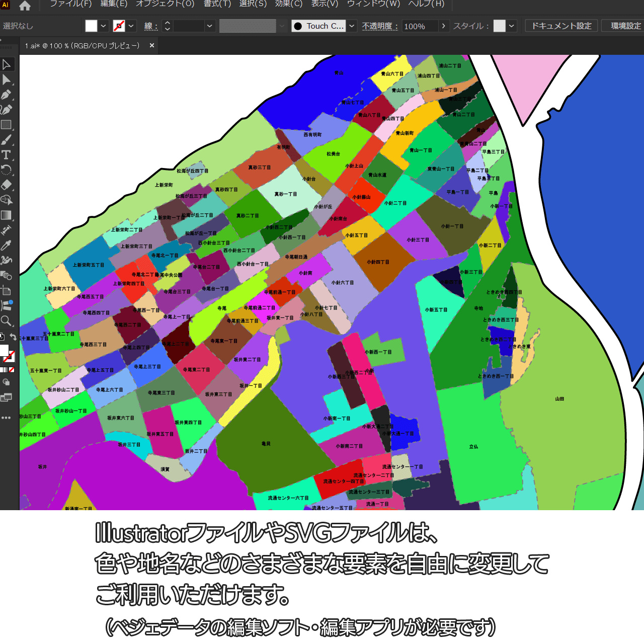Select the Eyedropper tool

(x=7, y=246)
